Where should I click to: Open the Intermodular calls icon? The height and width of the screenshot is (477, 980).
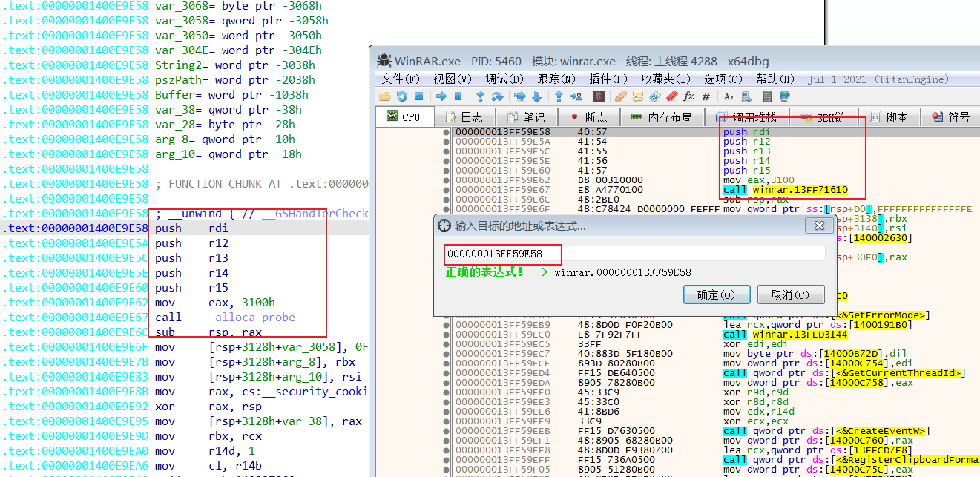click(746, 96)
